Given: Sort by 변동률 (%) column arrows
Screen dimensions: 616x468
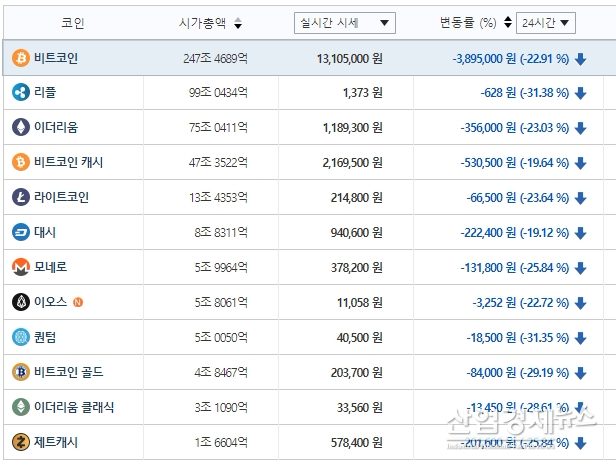Looking at the screenshot, I should (x=507, y=23).
